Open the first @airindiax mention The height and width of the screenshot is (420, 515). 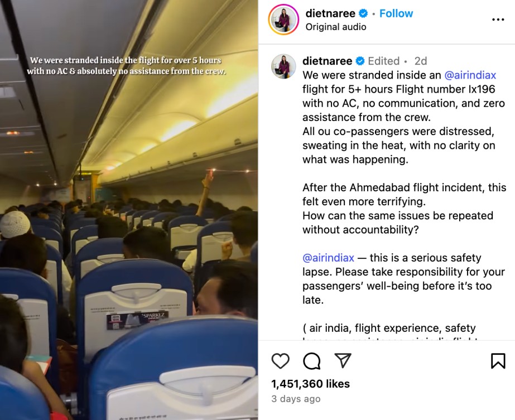click(470, 75)
